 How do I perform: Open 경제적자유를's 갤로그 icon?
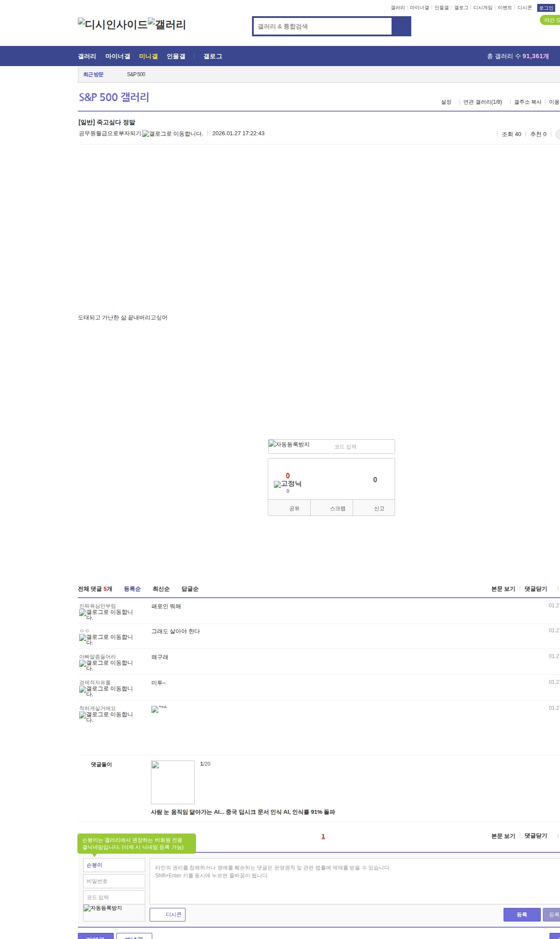coord(106,691)
